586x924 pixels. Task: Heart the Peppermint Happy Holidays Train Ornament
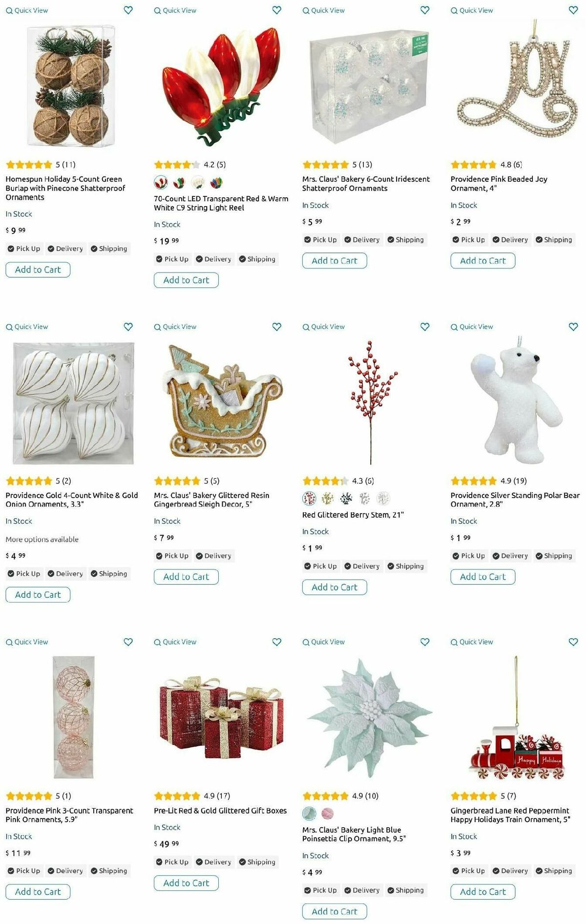point(573,642)
